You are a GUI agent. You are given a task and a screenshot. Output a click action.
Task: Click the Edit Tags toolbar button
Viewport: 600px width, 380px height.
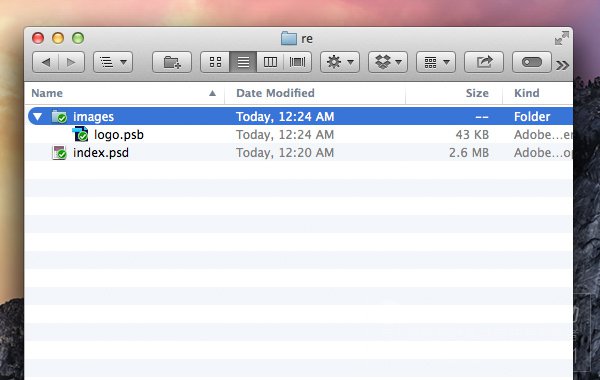532,62
